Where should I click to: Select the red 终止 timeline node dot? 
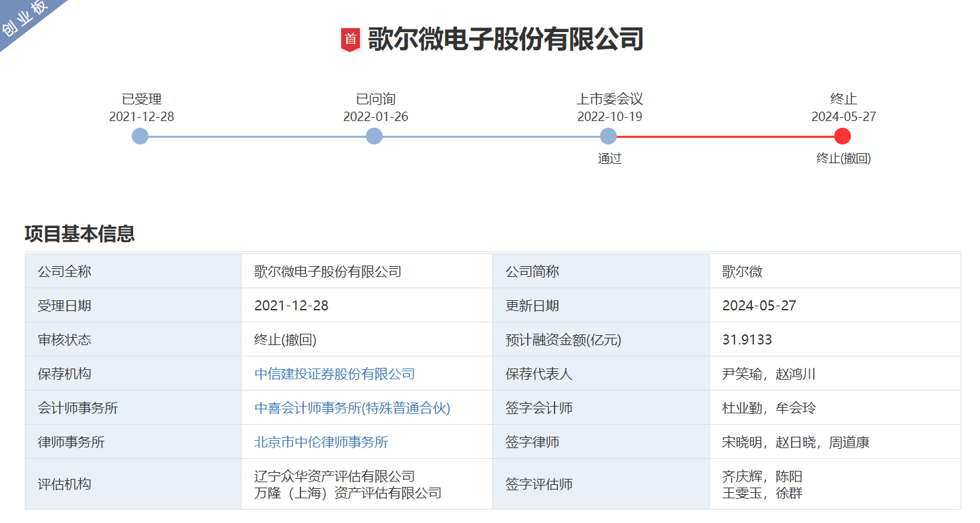[x=843, y=136]
